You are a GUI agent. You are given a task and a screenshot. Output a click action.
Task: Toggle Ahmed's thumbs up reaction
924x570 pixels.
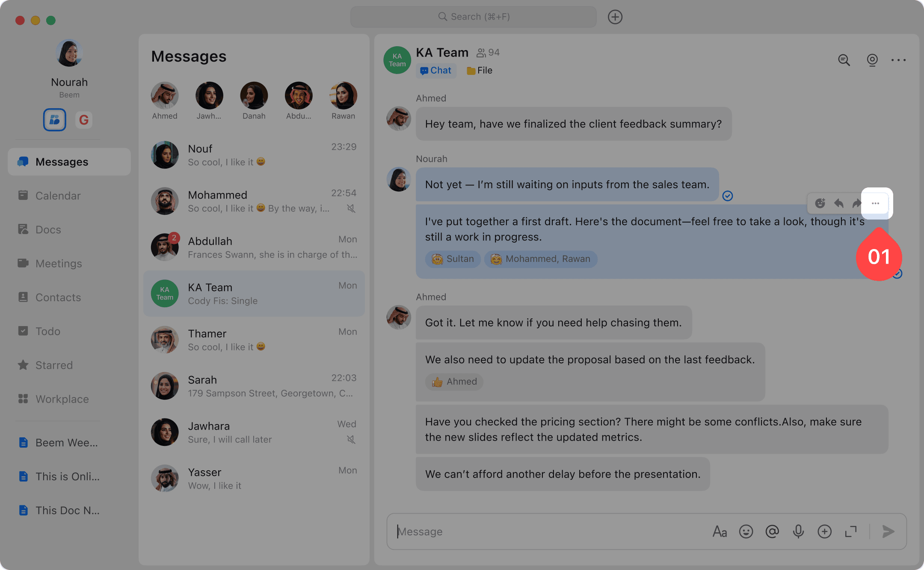click(454, 381)
